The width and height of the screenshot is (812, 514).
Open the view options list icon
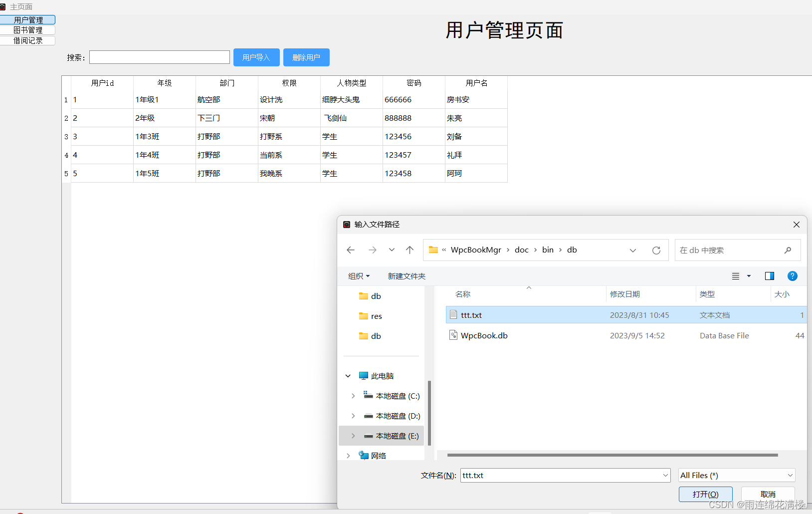point(736,276)
